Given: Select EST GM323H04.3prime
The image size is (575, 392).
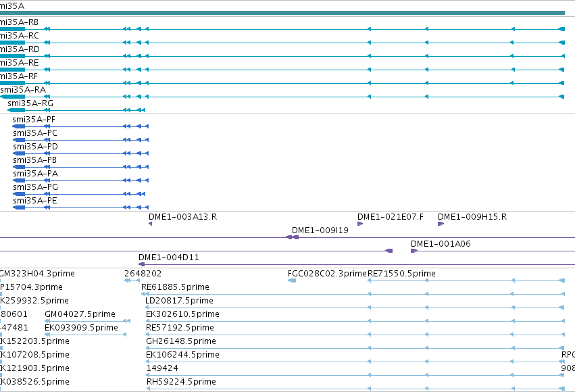Looking at the screenshot, I should click(x=37, y=274).
